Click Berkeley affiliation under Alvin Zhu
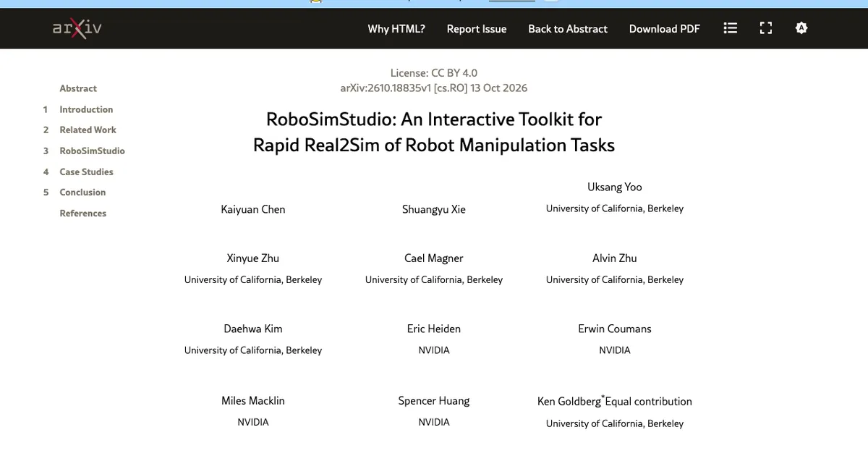The width and height of the screenshot is (868, 456). [x=615, y=279]
